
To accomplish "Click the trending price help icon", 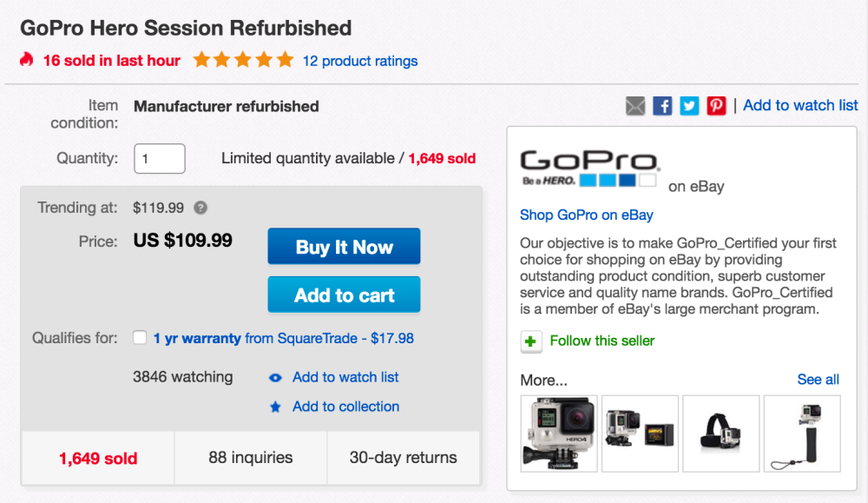I will (201, 208).
